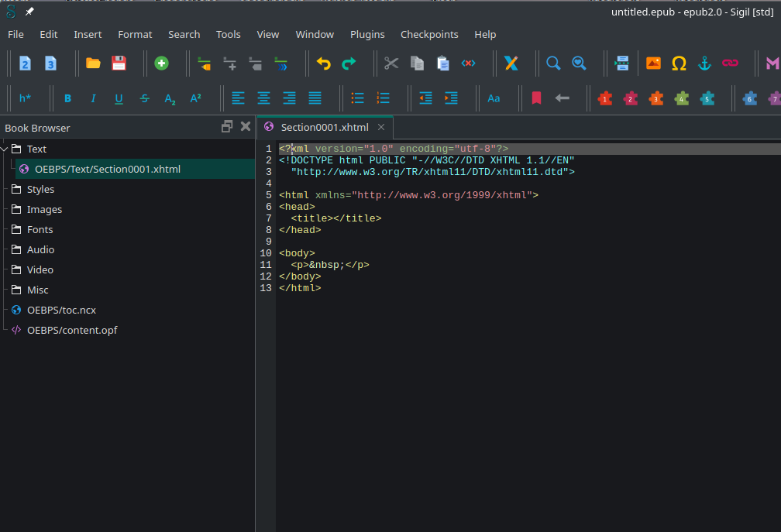Toggle italic formatting
This screenshot has width=781, height=532.
click(x=93, y=98)
